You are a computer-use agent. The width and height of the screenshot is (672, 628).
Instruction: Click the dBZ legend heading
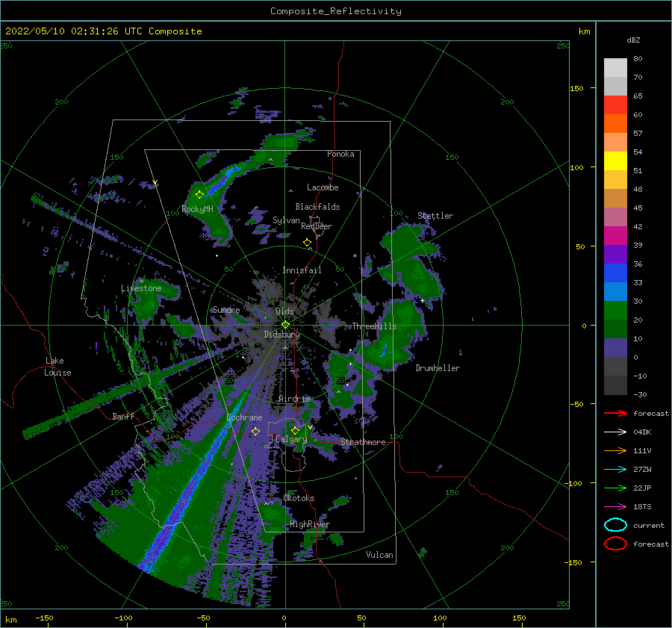[633, 40]
